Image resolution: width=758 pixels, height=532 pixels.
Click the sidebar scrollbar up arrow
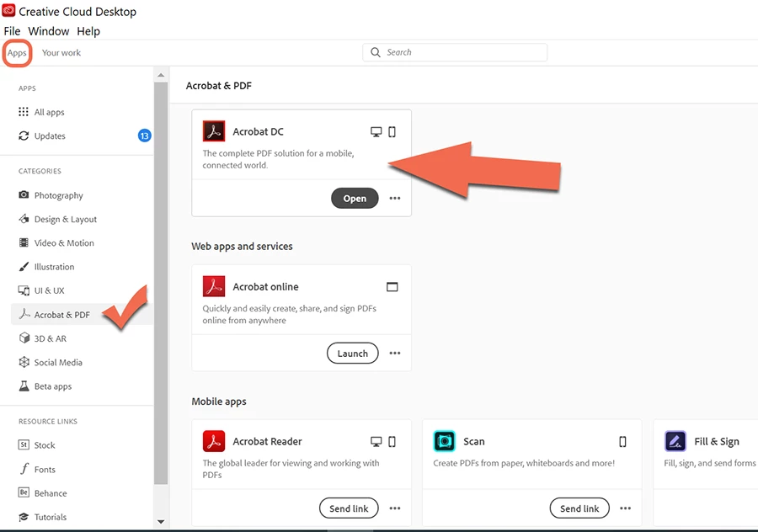[161, 75]
